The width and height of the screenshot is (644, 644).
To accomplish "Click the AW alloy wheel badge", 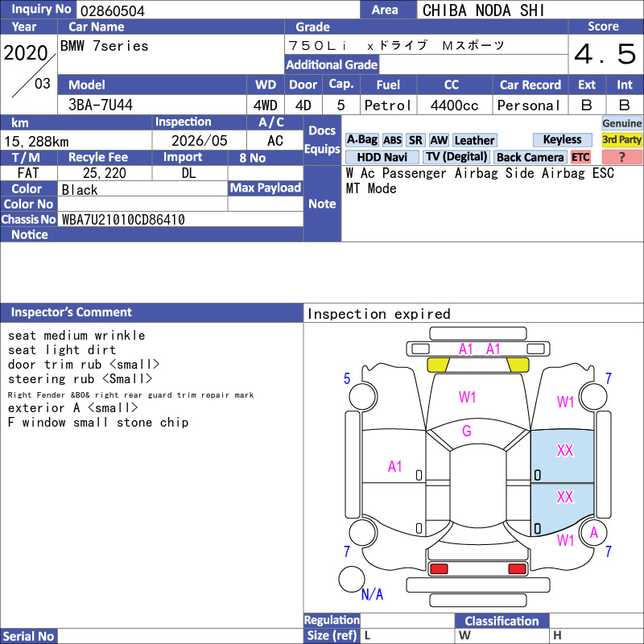I will 439,140.
